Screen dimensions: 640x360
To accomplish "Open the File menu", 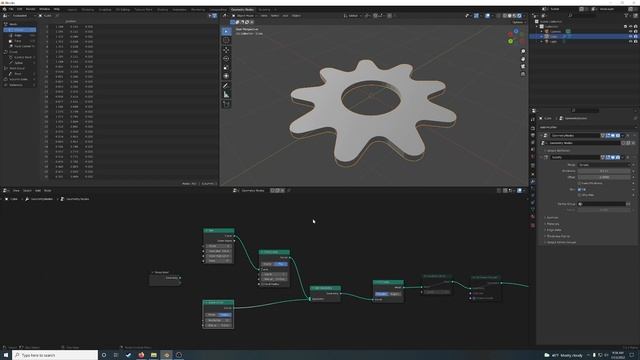I will (11, 9).
